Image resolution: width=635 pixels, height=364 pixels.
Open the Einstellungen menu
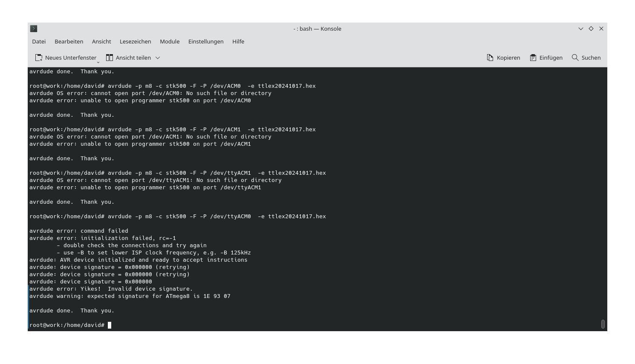click(x=206, y=41)
